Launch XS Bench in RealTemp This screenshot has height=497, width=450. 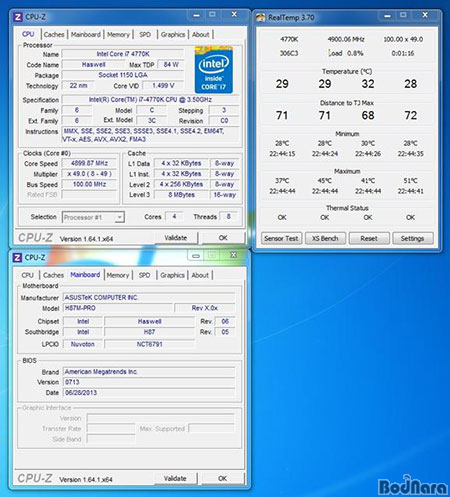[x=325, y=238]
